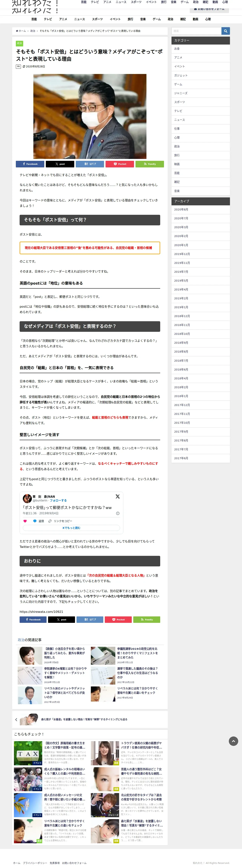Viewport: 242px width, 868px height.
Task: Click リンクをコピー in the embedded tweet
Action: click(60, 521)
